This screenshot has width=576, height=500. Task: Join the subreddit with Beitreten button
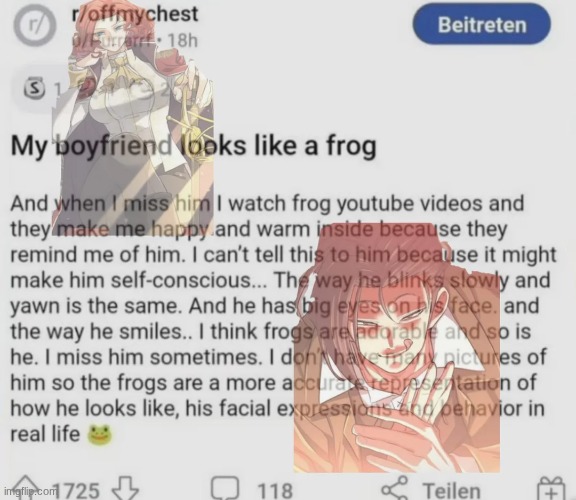pyautogui.click(x=482, y=25)
